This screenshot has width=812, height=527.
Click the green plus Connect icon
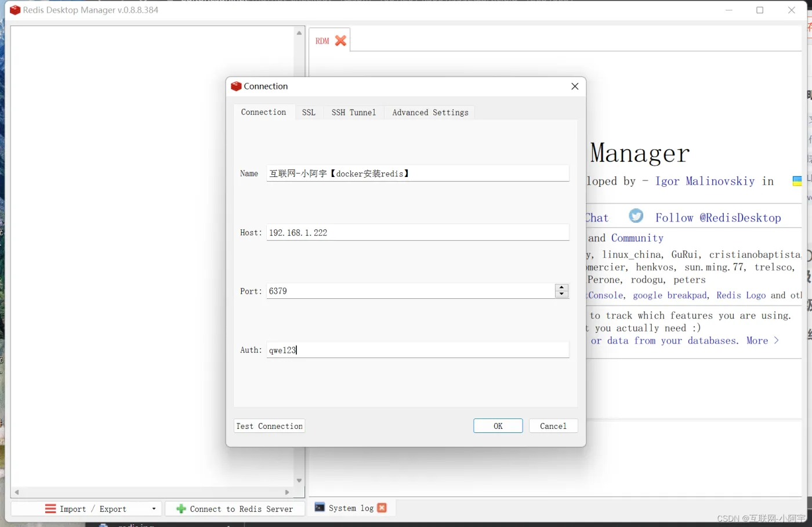(x=181, y=509)
